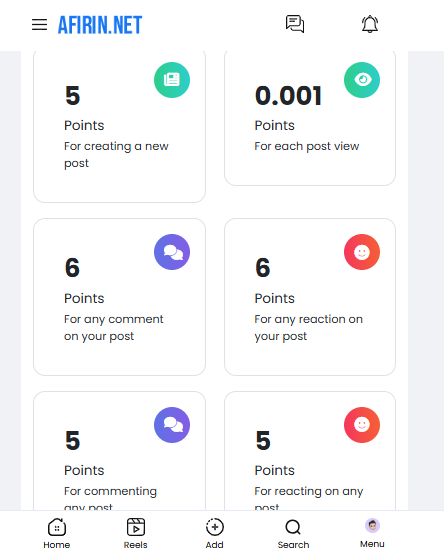Go to the Home tab
Viewport: 444px width, 558px height.
pyautogui.click(x=57, y=533)
